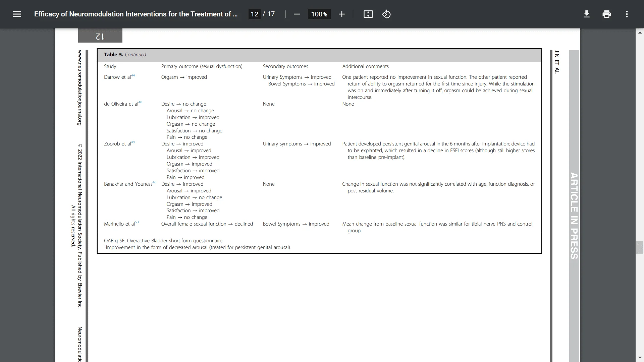Viewport: 644px width, 362px height.
Task: Open citation 53 for Marinello et al
Action: 137,222
